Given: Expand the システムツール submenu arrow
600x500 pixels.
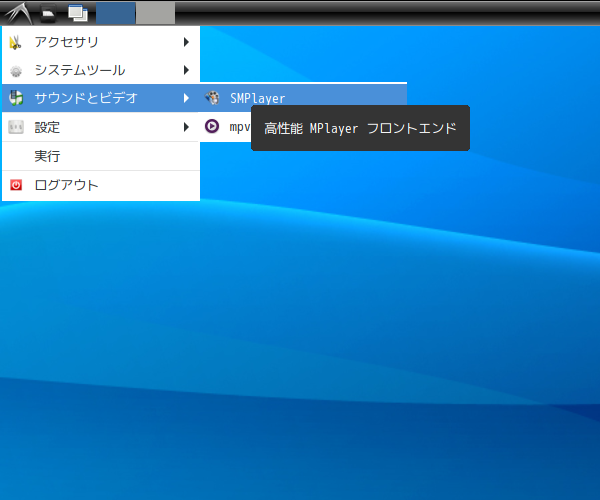Looking at the screenshot, I should [x=186, y=70].
